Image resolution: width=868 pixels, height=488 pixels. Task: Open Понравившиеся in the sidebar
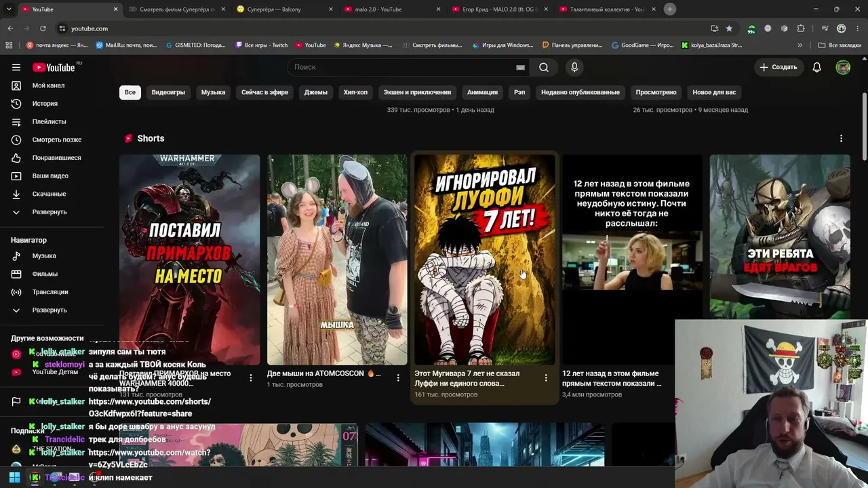pyautogui.click(x=56, y=158)
